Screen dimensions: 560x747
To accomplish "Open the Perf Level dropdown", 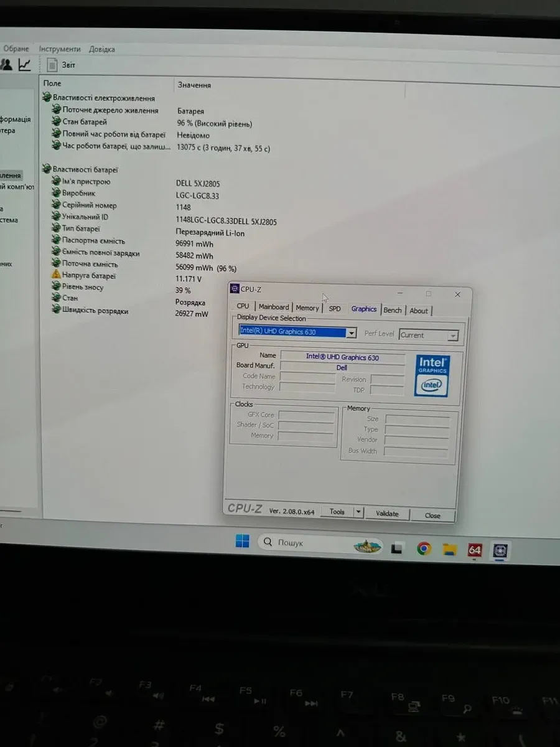I will [453, 336].
